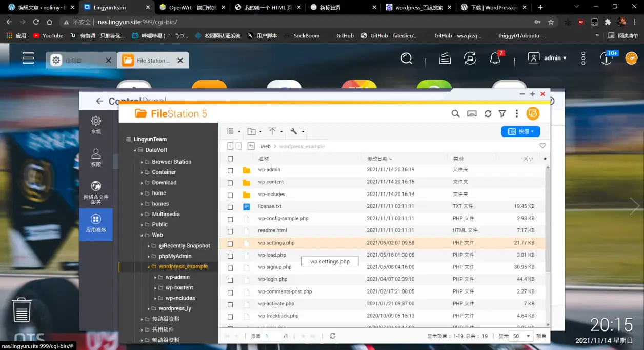Tick the select-all checkbox in the file list header

pyautogui.click(x=230, y=159)
